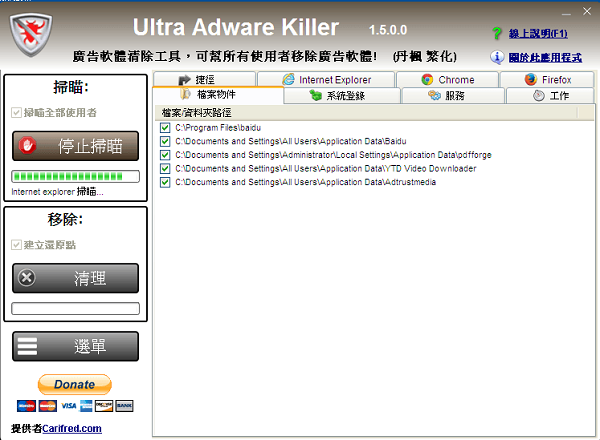Screen dimensions: 600x440
Task: Click the hamburger lines icon on 選單
Action: [28, 346]
